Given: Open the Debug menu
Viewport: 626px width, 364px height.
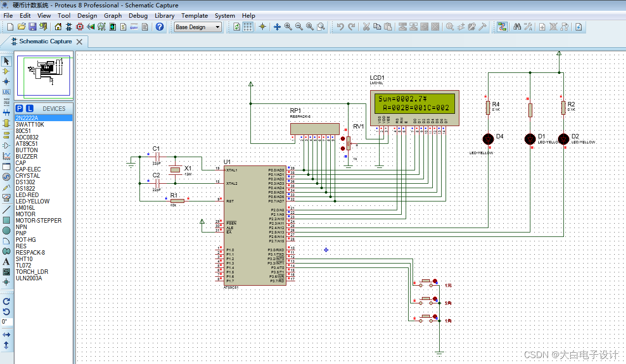Looking at the screenshot, I should 138,15.
